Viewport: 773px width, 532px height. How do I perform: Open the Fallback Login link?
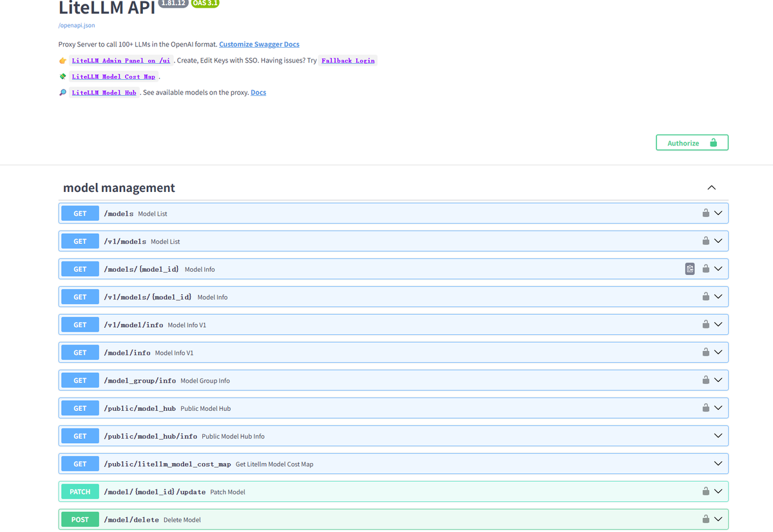click(x=348, y=61)
